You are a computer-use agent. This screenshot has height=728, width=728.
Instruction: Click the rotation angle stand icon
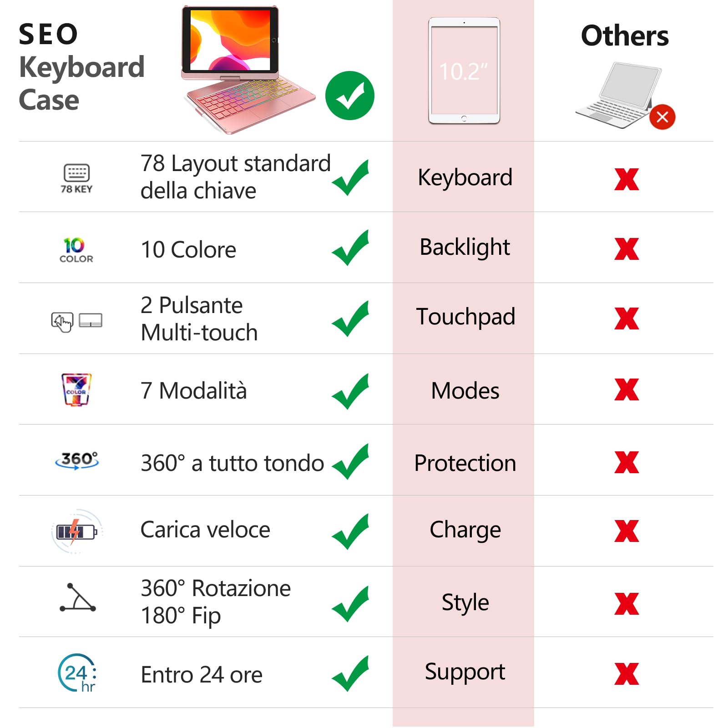(x=78, y=597)
